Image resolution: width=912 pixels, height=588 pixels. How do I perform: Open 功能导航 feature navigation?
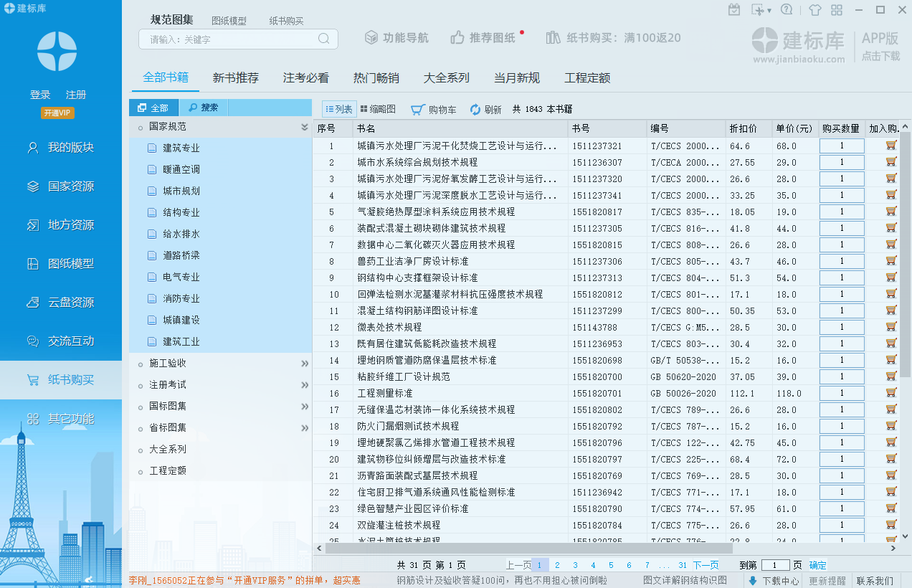tap(396, 38)
